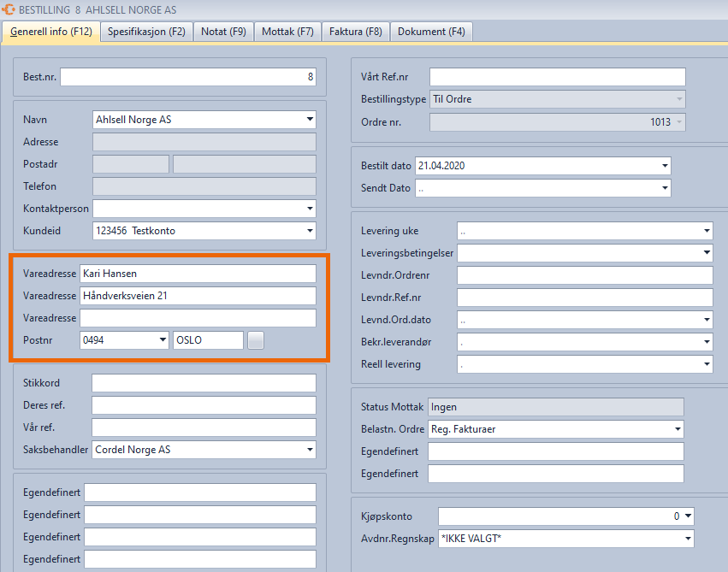This screenshot has height=572, width=728.
Task: Go to the Faktura (F8) tab
Action: (355, 32)
